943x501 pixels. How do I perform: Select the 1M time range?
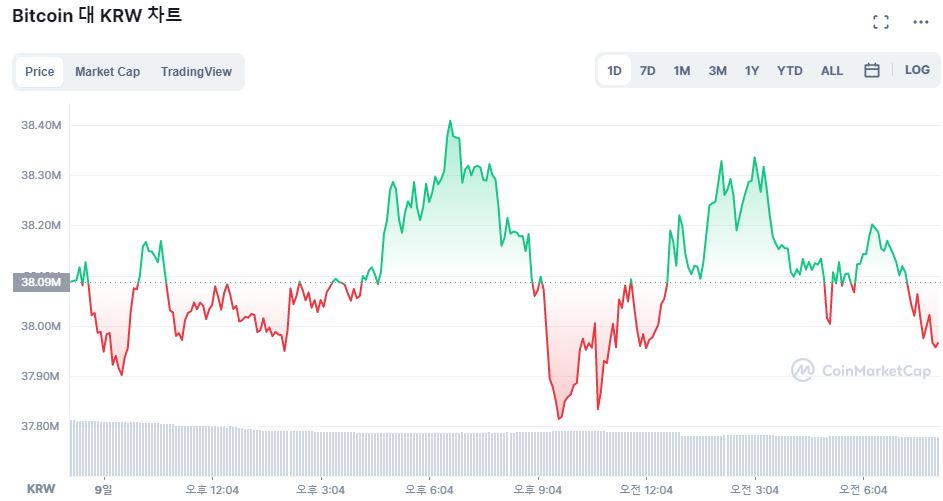coord(682,71)
